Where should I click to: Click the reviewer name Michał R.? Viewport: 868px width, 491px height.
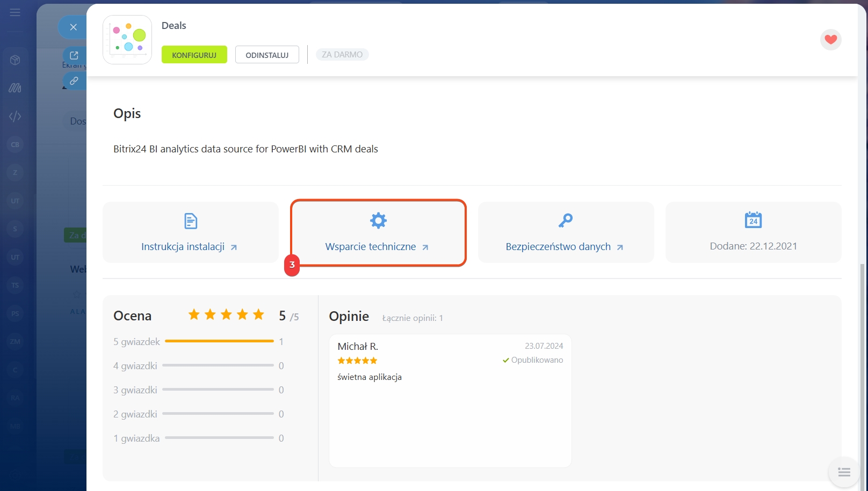[x=358, y=347]
